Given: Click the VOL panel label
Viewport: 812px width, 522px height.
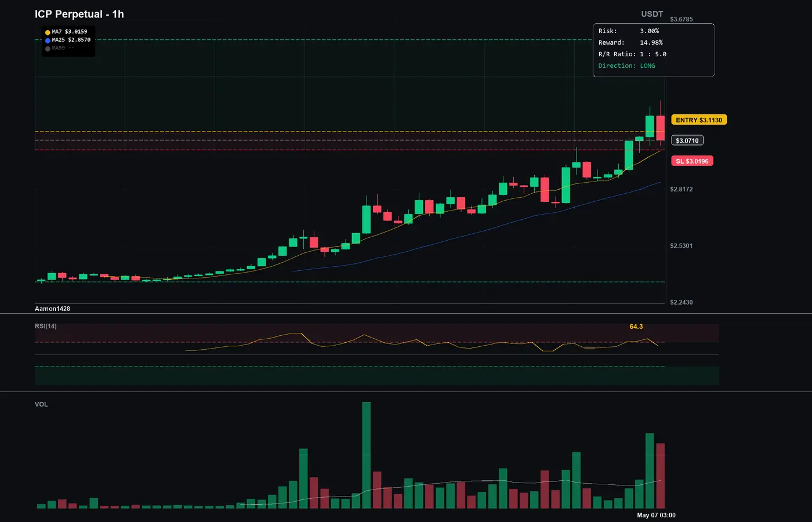Looking at the screenshot, I should [x=41, y=404].
